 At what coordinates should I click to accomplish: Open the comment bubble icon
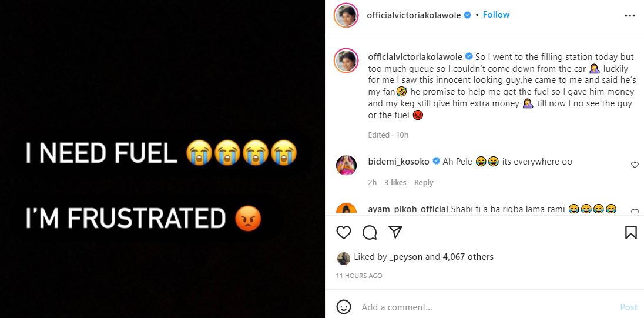370,233
